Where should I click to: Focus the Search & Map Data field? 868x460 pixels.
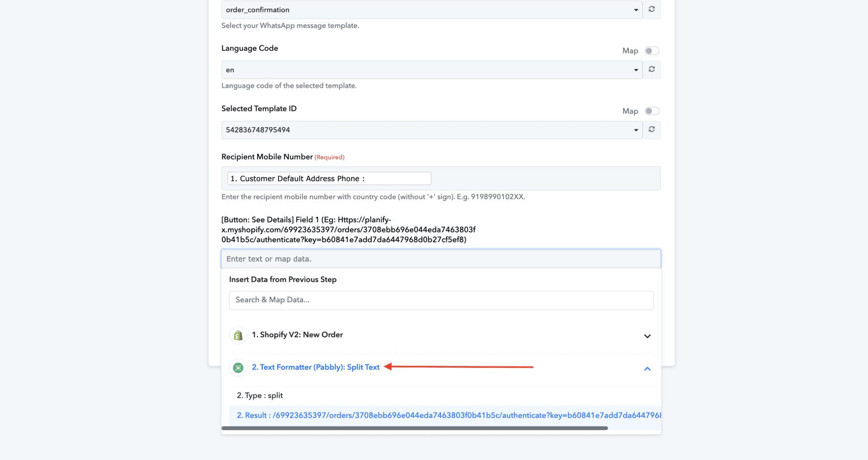pos(441,300)
